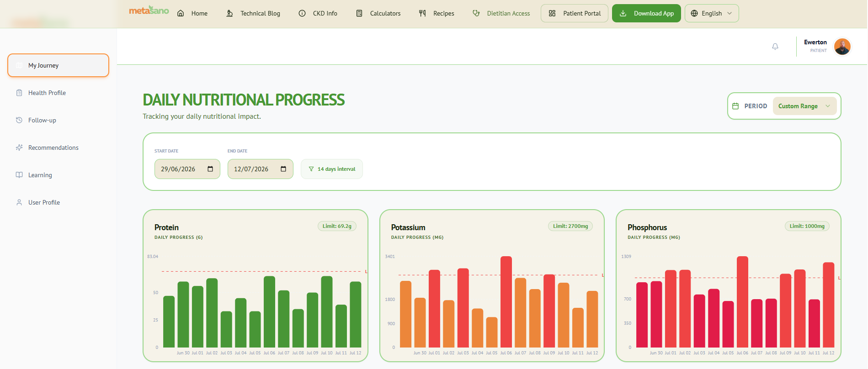Click the globe language icon
This screenshot has width=868, height=369.
coord(694,13)
